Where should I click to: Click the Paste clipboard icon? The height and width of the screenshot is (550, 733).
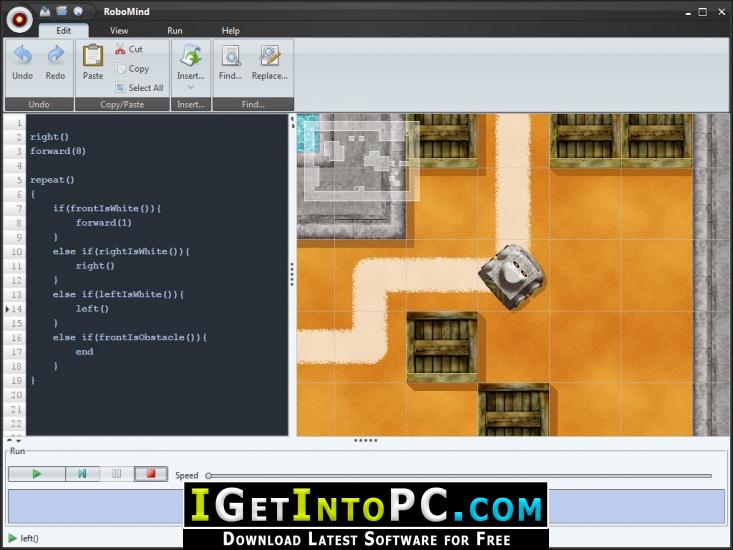[x=93, y=57]
